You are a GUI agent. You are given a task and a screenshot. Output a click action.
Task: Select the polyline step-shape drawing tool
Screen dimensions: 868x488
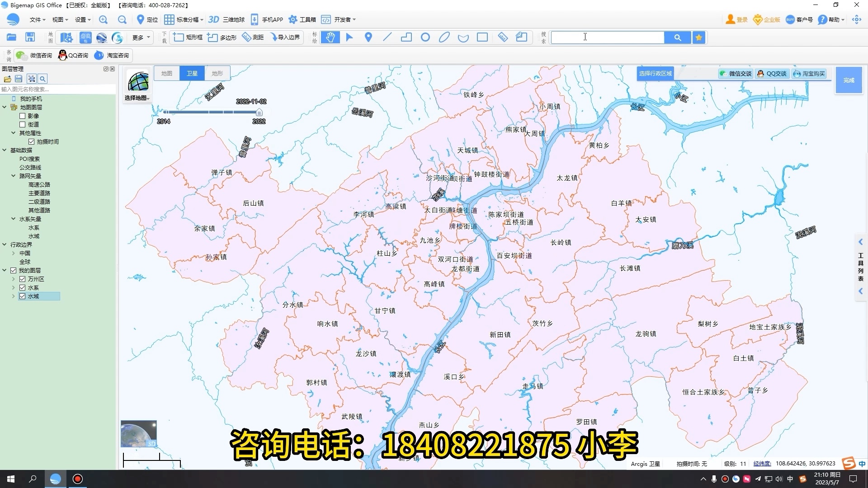pyautogui.click(x=406, y=37)
